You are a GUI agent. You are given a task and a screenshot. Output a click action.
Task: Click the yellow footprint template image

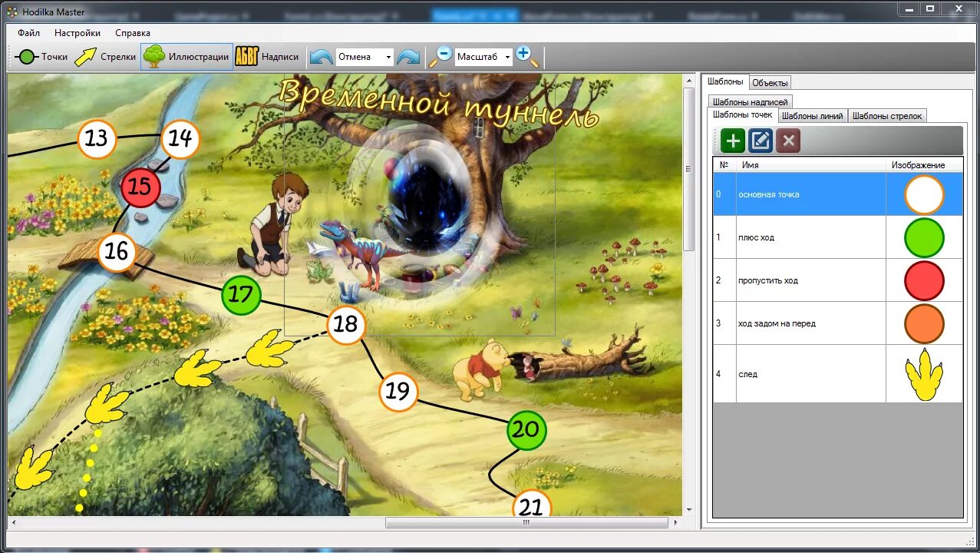[x=924, y=374]
